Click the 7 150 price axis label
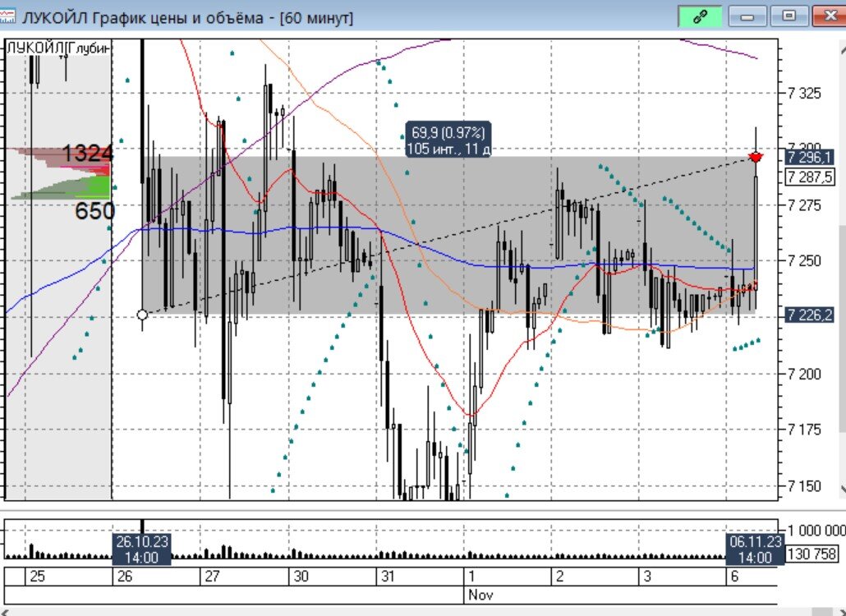Image resolution: width=846 pixels, height=616 pixels. tap(804, 486)
